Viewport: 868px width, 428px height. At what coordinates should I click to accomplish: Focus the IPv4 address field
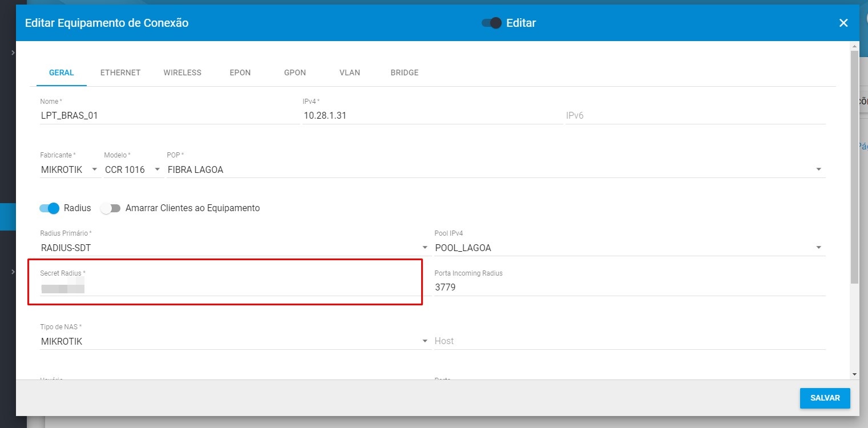(433, 116)
